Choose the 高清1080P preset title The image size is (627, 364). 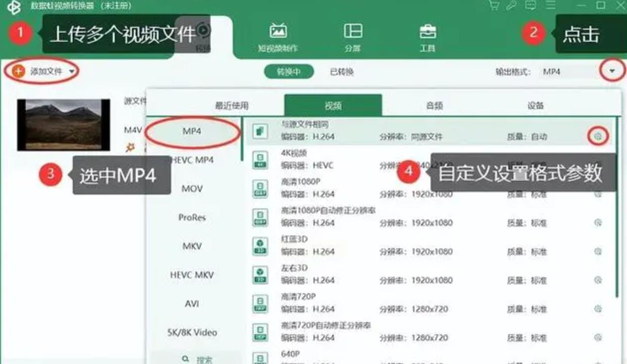point(301,181)
